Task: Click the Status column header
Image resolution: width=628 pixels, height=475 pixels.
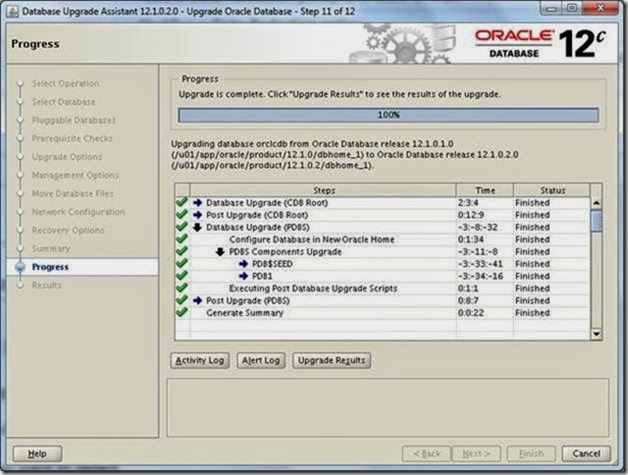Action: pyautogui.click(x=552, y=190)
